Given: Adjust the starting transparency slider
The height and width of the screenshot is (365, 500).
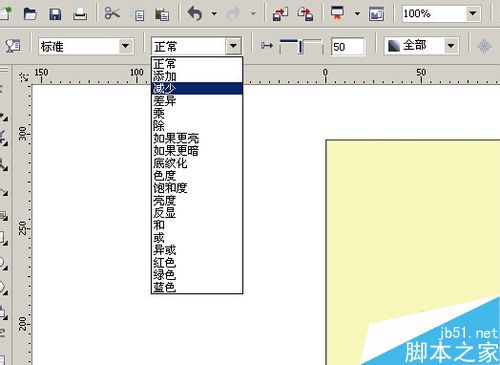Looking at the screenshot, I should point(301,46).
